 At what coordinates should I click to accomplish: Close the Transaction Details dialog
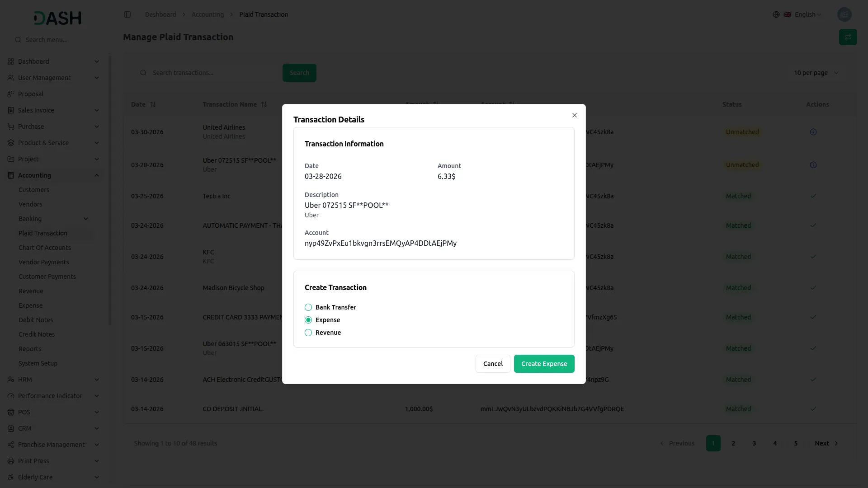[574, 115]
